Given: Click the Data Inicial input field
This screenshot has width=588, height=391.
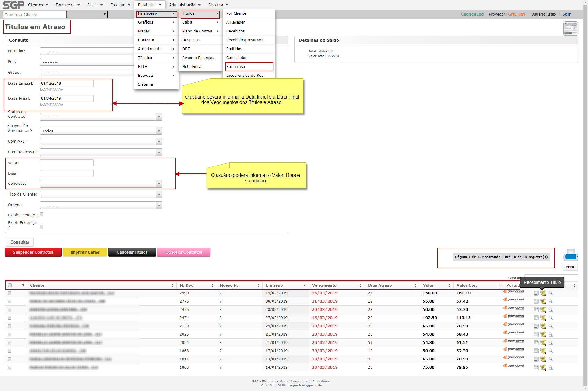Looking at the screenshot, I should point(66,83).
